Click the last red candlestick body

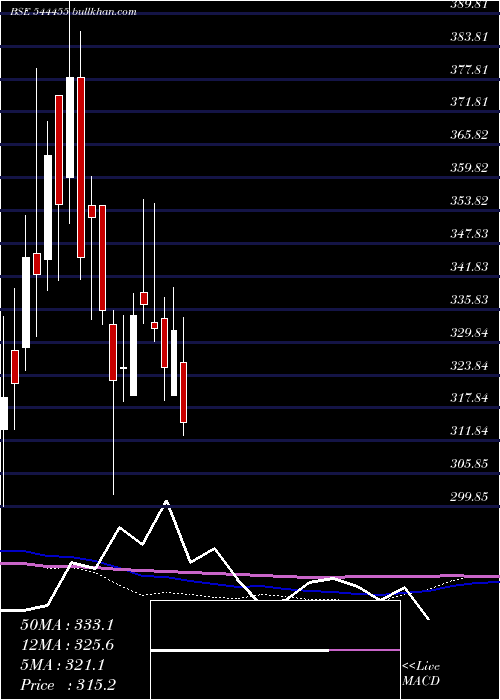(x=183, y=392)
